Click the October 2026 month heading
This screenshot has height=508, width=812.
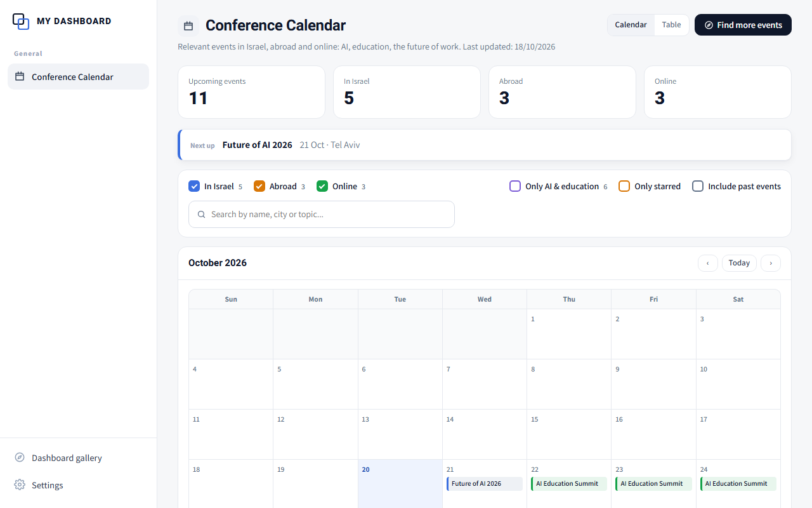218,263
